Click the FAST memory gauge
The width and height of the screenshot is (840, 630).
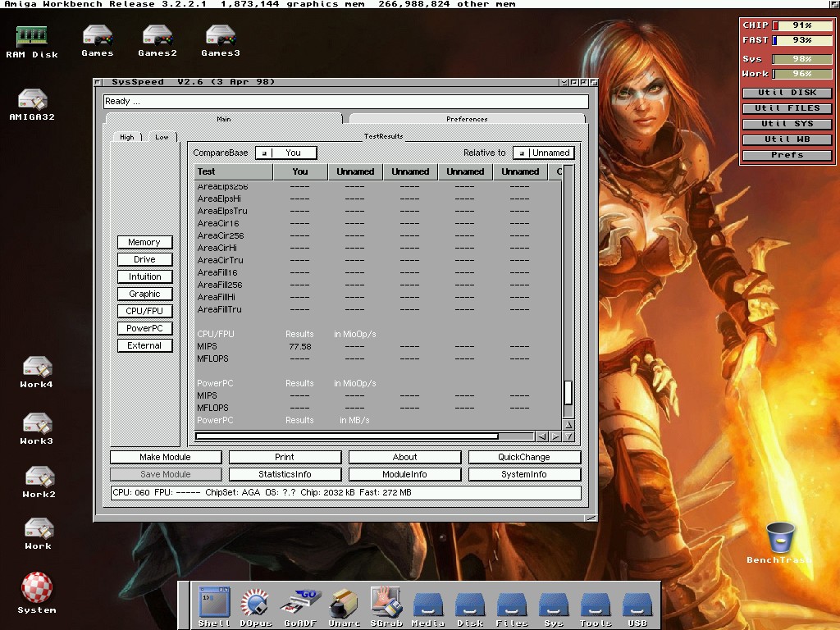(802, 40)
